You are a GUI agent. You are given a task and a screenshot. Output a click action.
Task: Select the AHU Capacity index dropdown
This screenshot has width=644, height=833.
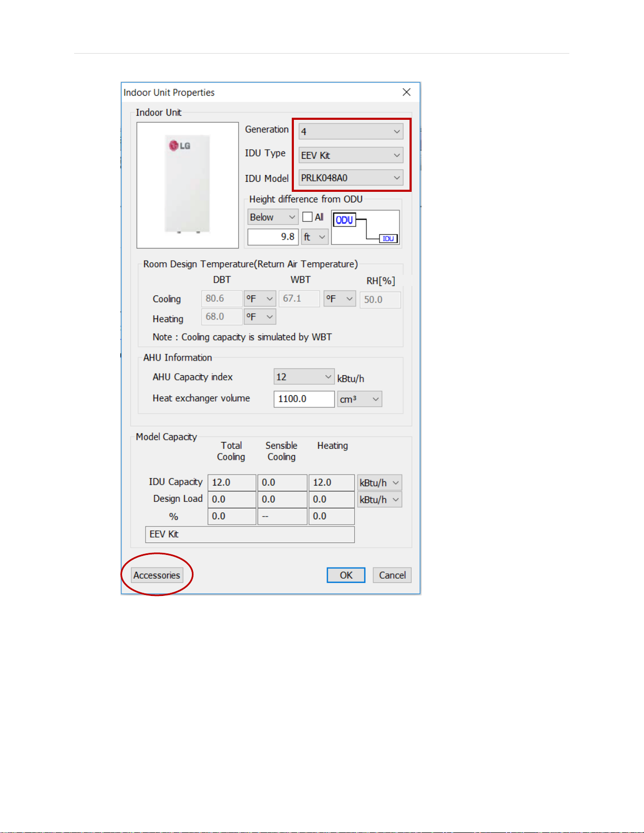point(304,377)
